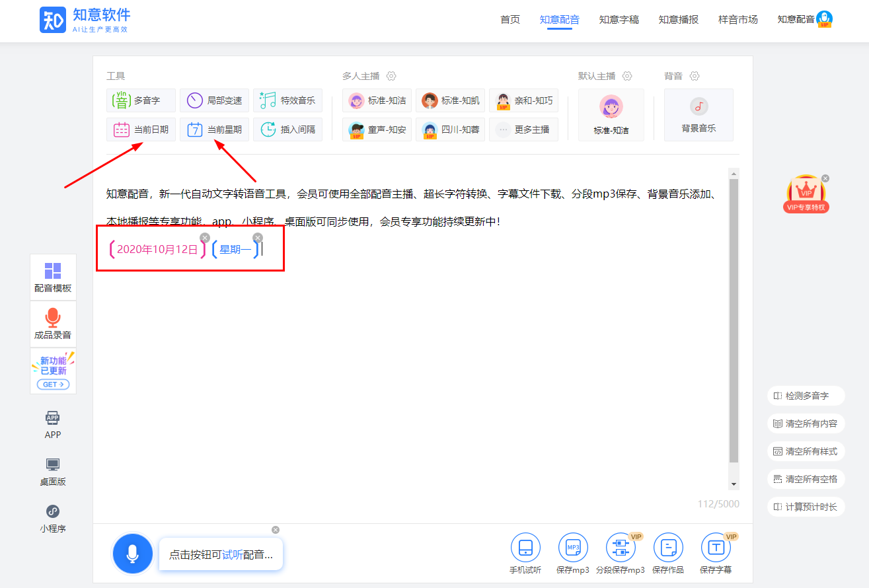Click the 多音字 polyphone tool

pyautogui.click(x=141, y=100)
